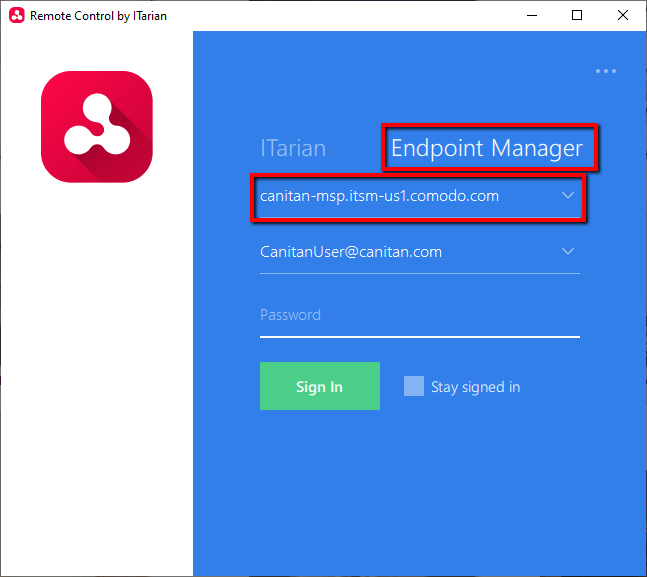Maximize the Remote Control window
Viewport: 647px width, 577px height.
coord(577,16)
